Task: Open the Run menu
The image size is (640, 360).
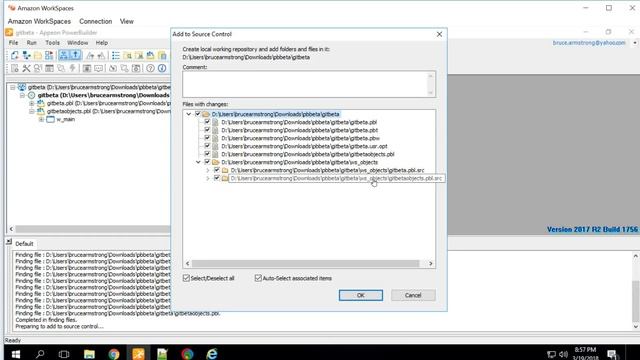Action: tap(31, 42)
